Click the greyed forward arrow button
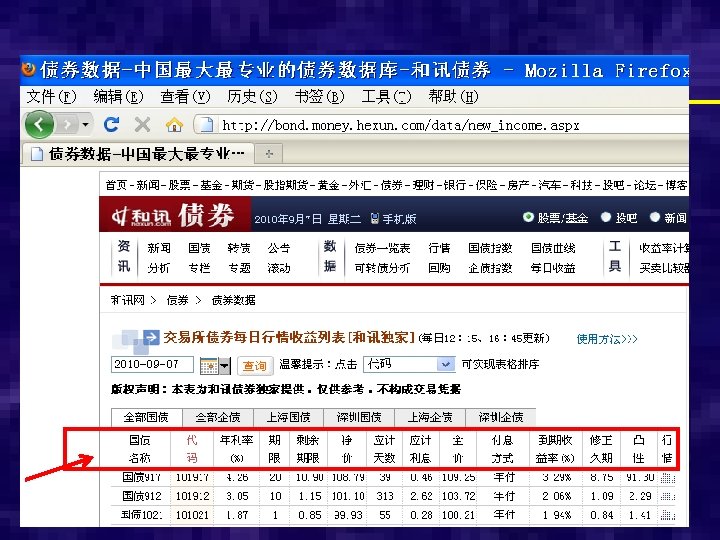720x540 pixels. 68,124
